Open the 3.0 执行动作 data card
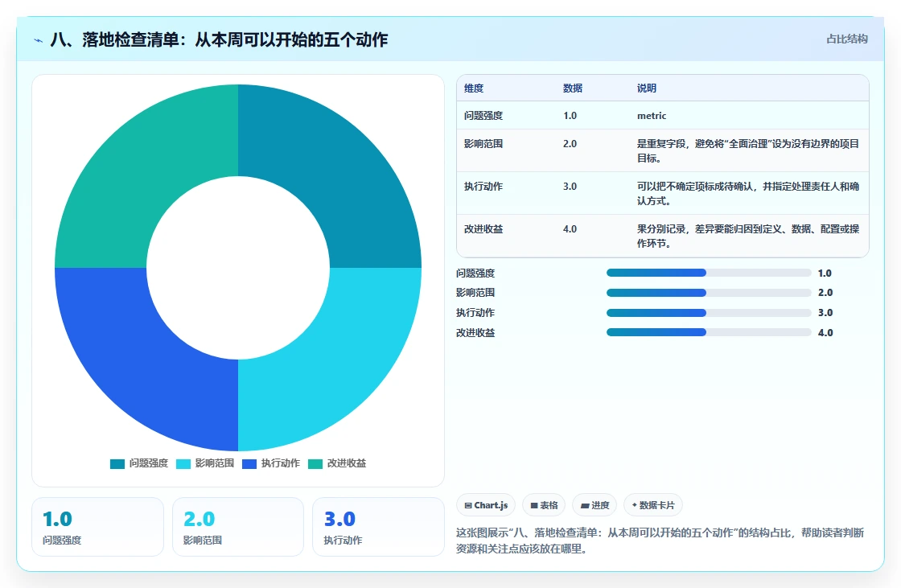 click(378, 527)
